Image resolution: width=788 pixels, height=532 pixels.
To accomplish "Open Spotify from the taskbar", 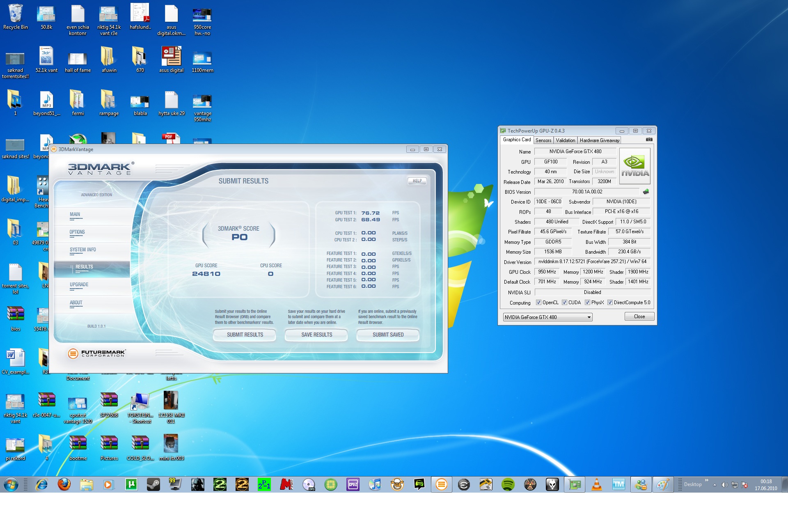I will click(x=508, y=484).
